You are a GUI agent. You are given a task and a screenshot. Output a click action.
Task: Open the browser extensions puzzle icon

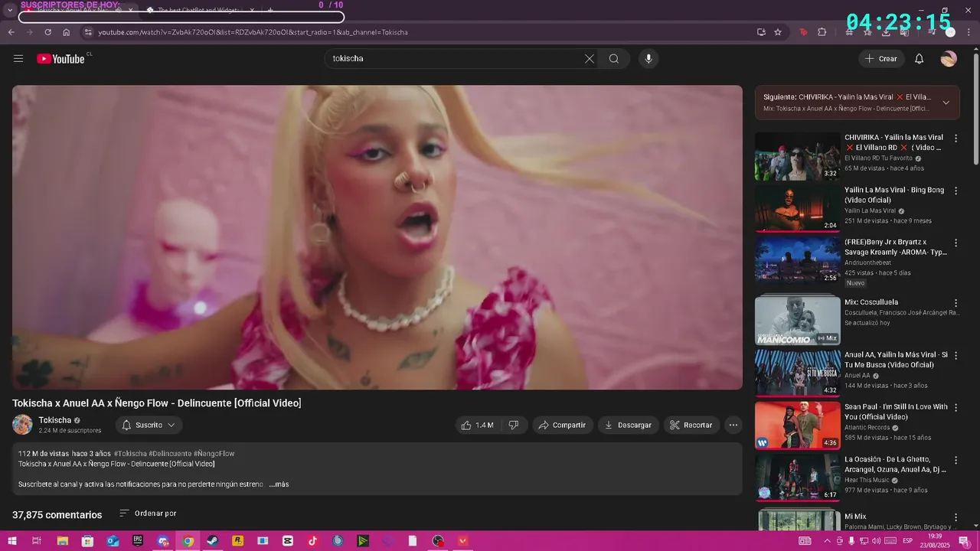[822, 32]
